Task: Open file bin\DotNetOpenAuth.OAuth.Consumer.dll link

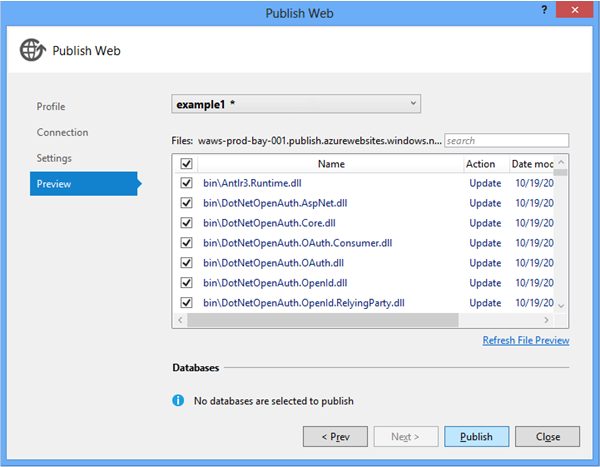Action: [298, 243]
